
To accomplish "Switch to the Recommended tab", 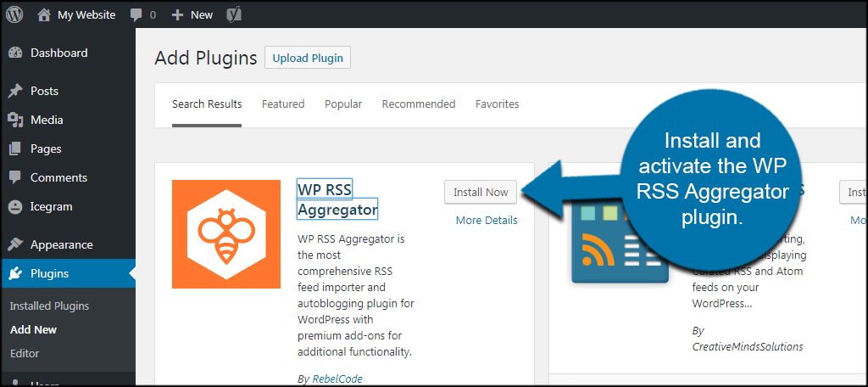I will (419, 104).
